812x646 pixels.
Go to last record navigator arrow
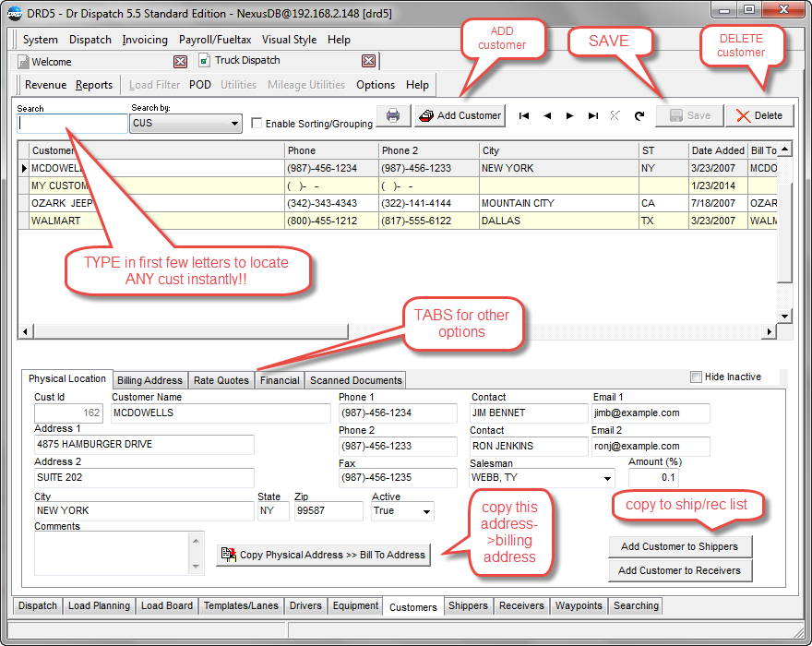click(593, 115)
